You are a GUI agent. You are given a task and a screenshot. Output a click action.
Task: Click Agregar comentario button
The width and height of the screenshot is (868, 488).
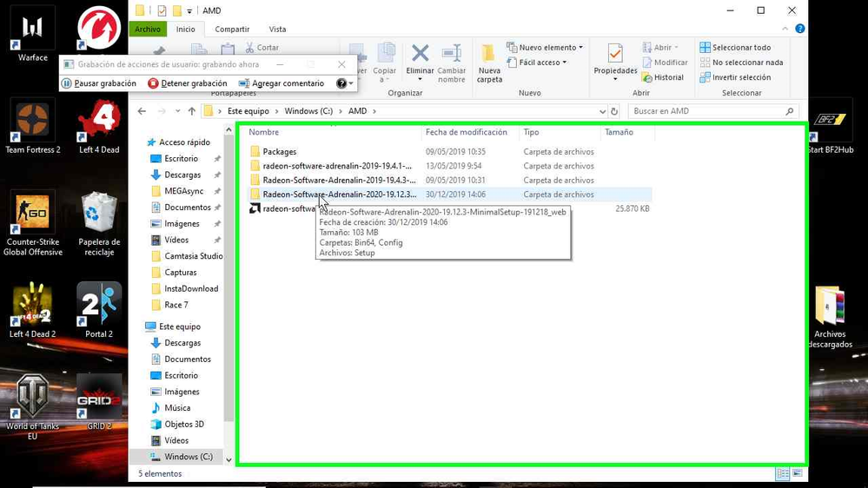click(282, 83)
